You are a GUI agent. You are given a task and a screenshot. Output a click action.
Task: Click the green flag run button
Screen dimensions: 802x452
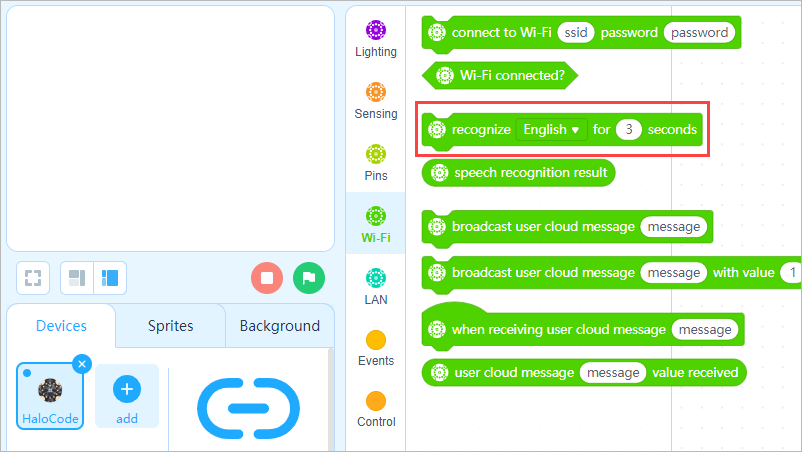(309, 278)
